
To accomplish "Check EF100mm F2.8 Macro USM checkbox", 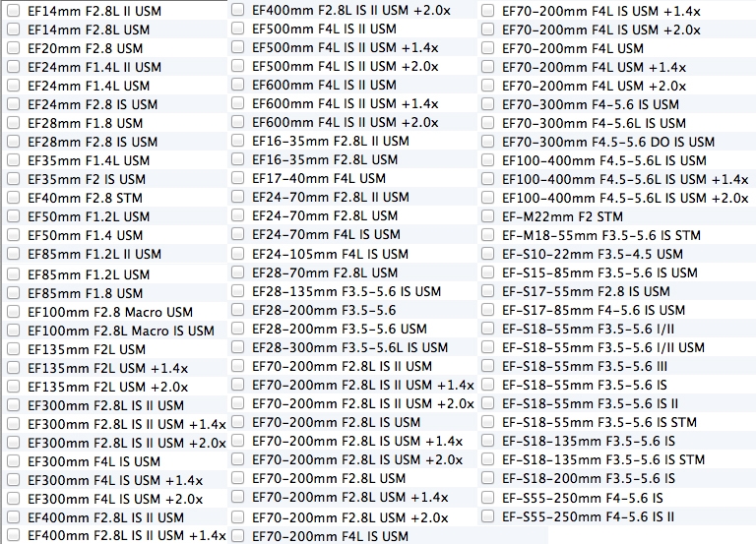I will [14, 312].
